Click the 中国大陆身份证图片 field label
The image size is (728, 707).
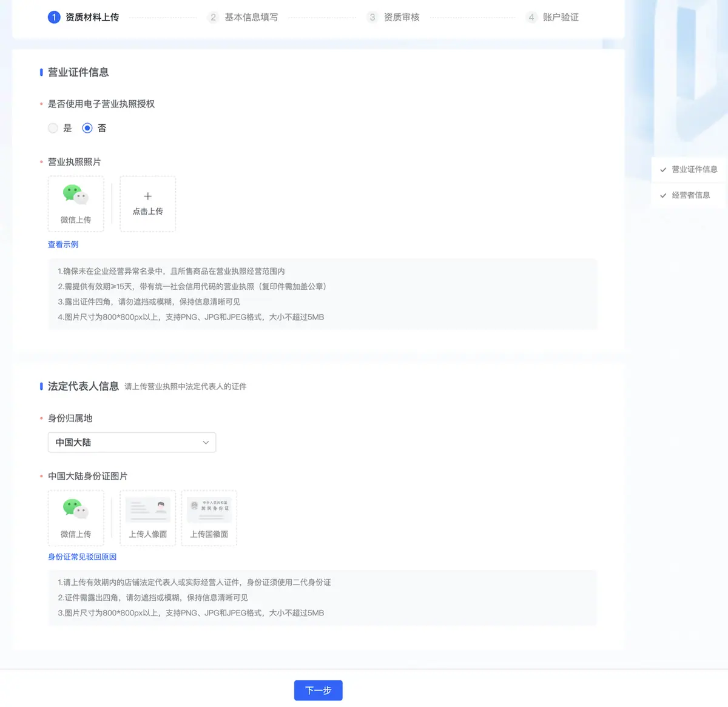87,476
